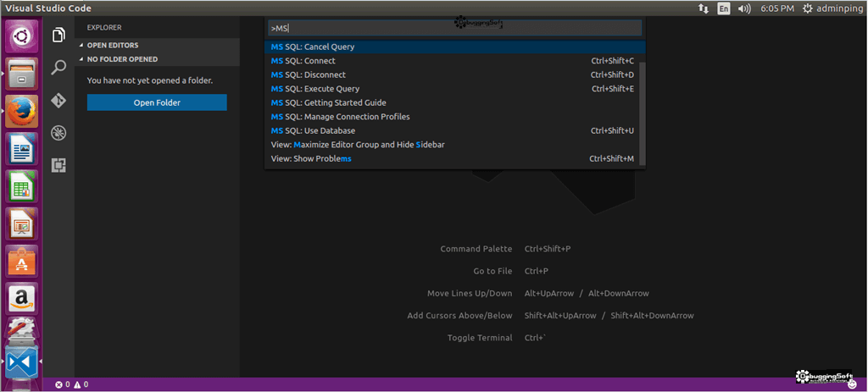Open the En keyboard layout indicator
The width and height of the screenshot is (868, 392).
point(724,8)
